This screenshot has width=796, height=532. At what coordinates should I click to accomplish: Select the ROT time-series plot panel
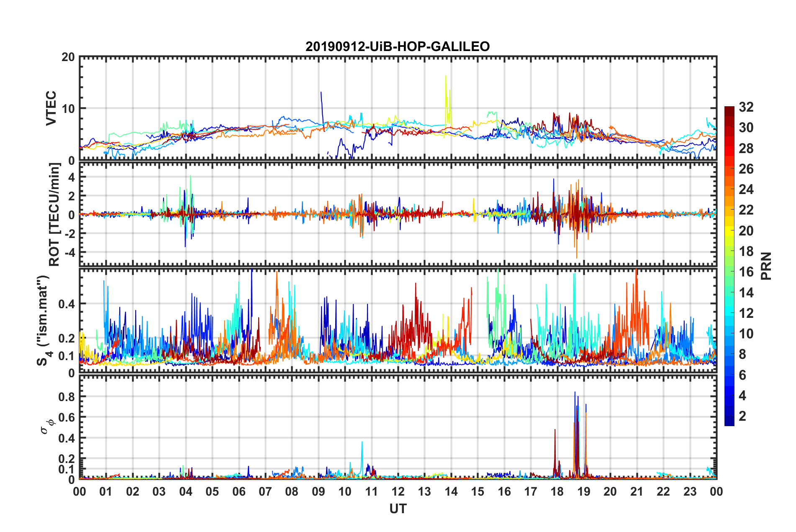[x=398, y=214]
